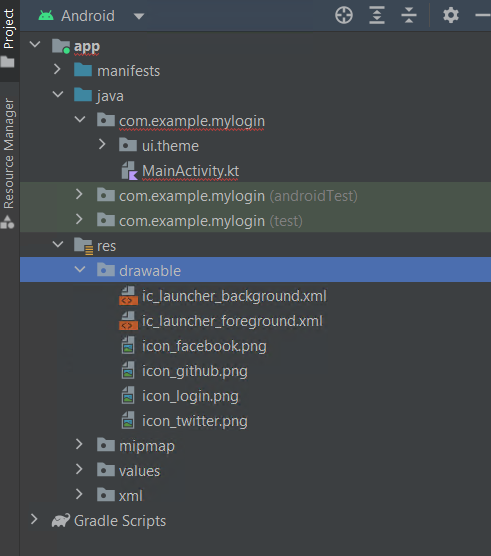
Task: Select icon_twitter.png file
Action: tap(195, 421)
